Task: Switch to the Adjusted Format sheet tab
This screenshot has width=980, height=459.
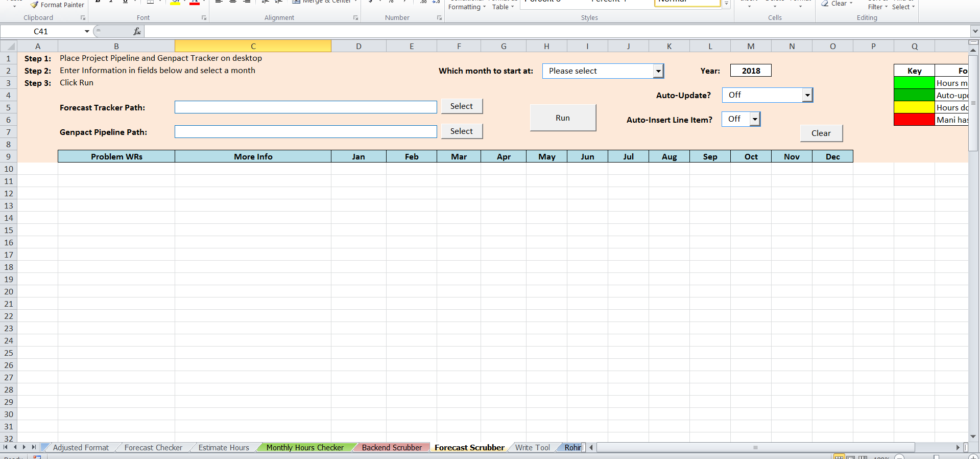Action: 81,448
